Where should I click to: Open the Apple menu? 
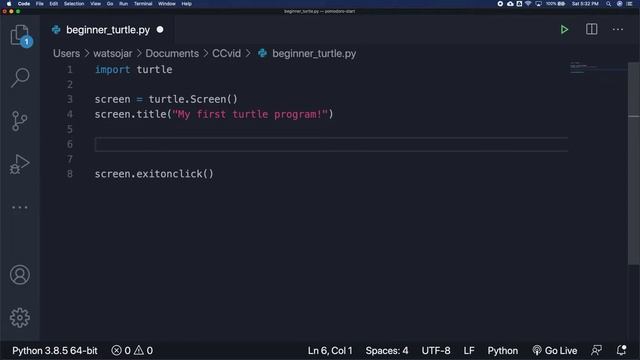tap(9, 4)
